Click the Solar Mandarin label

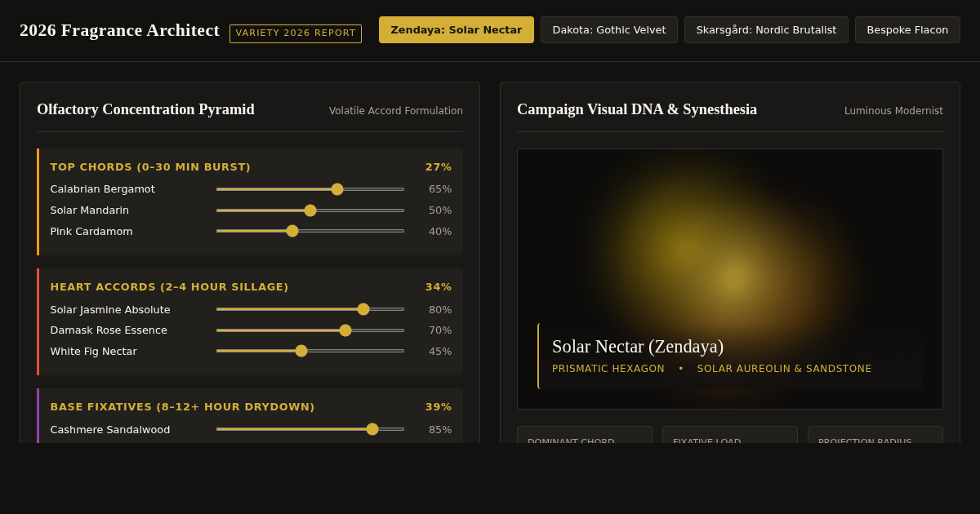pos(90,210)
